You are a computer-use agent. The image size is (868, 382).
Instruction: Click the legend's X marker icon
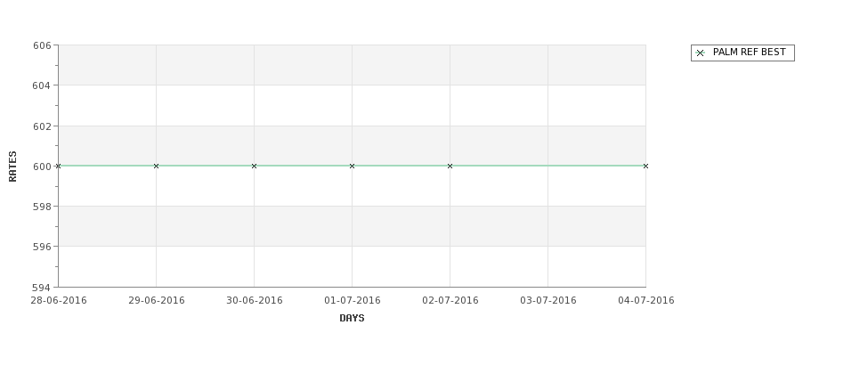(701, 53)
